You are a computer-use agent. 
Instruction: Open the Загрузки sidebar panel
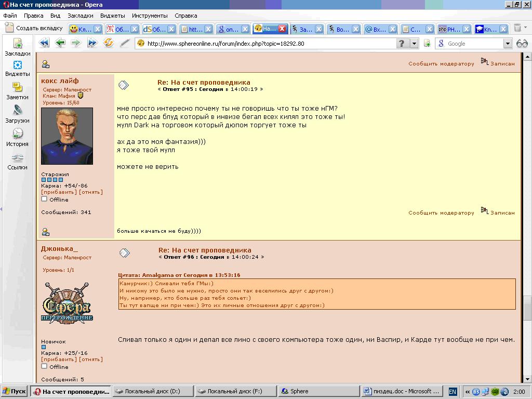[x=17, y=114]
